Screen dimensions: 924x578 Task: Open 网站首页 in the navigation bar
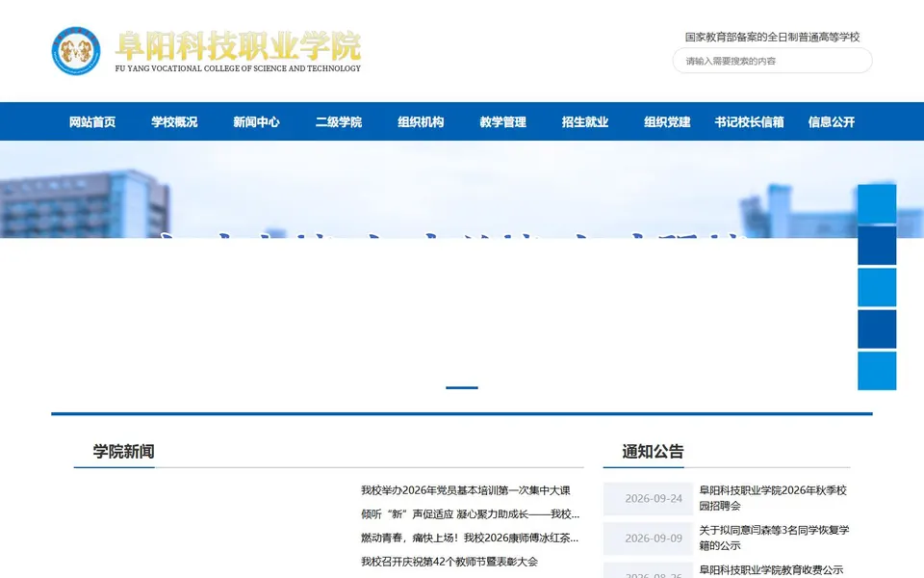[92, 121]
